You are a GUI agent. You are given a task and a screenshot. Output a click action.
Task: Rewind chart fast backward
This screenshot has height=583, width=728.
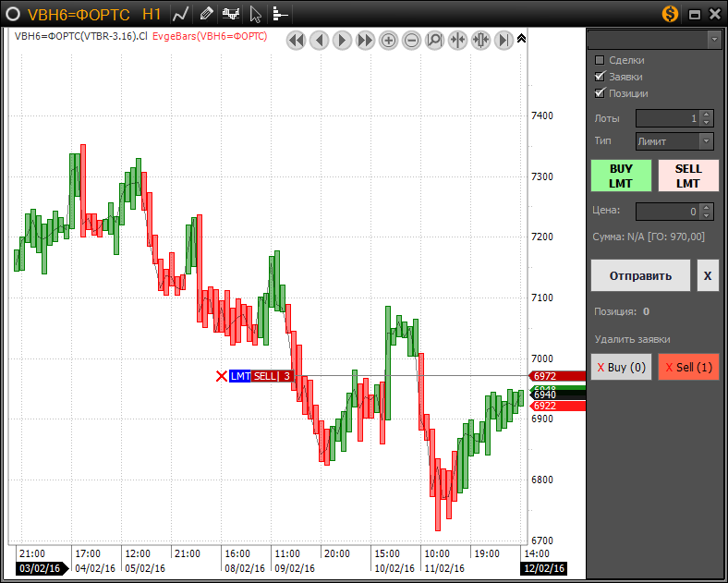point(296,40)
